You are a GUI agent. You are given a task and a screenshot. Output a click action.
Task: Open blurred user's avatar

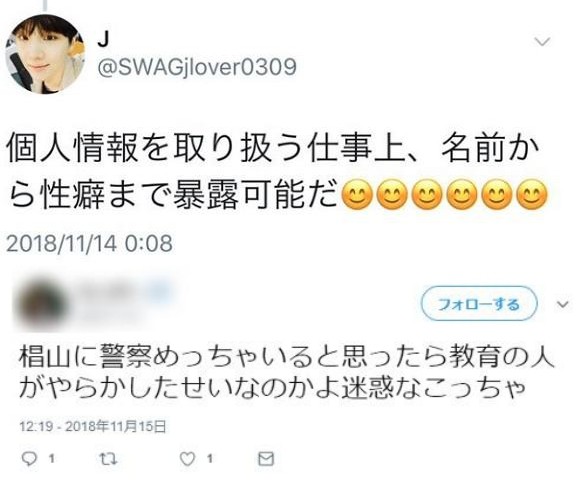pos(40,304)
